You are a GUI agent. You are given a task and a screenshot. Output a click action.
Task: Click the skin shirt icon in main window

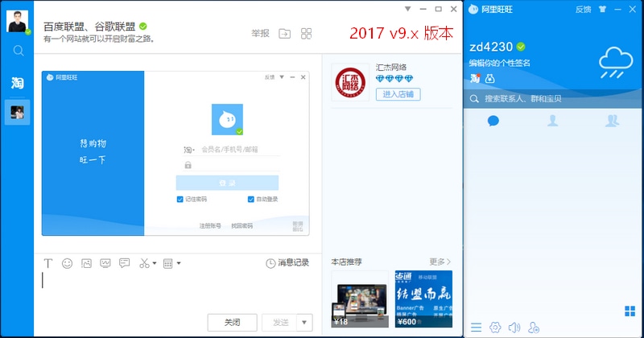602,9
